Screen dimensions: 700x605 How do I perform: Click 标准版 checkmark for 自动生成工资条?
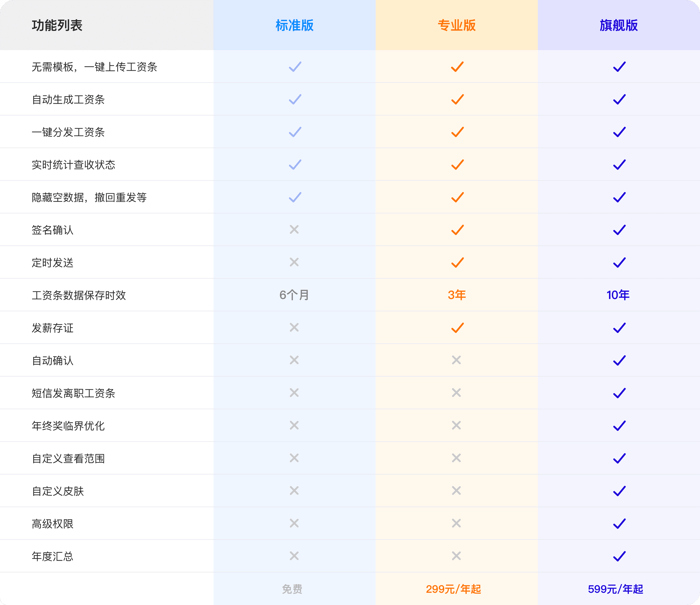(295, 99)
